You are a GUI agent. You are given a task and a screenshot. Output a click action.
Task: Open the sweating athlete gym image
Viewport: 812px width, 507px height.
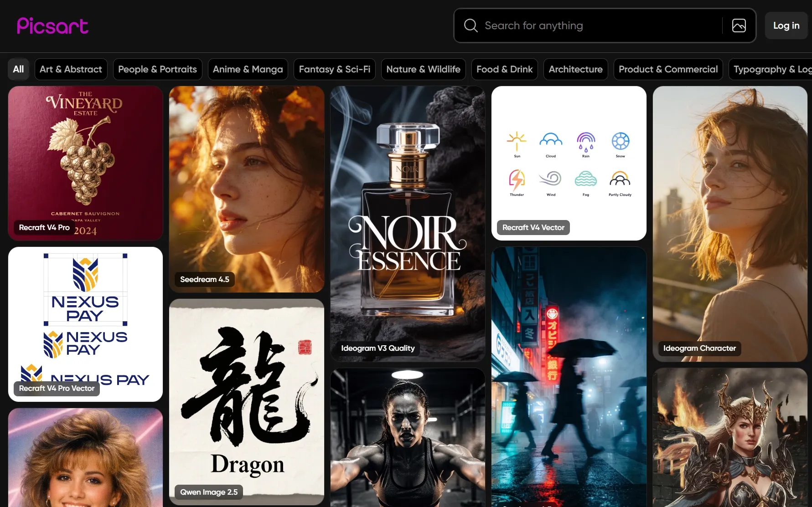click(x=408, y=437)
